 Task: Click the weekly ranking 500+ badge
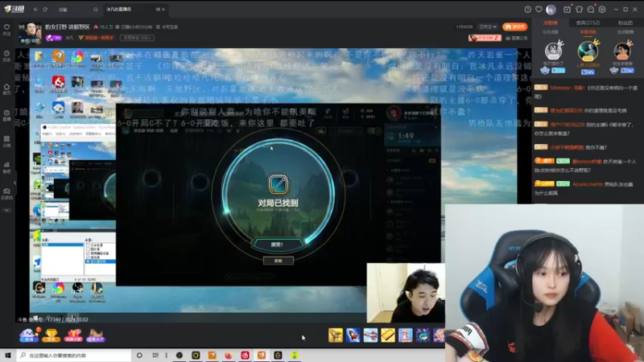(137, 38)
